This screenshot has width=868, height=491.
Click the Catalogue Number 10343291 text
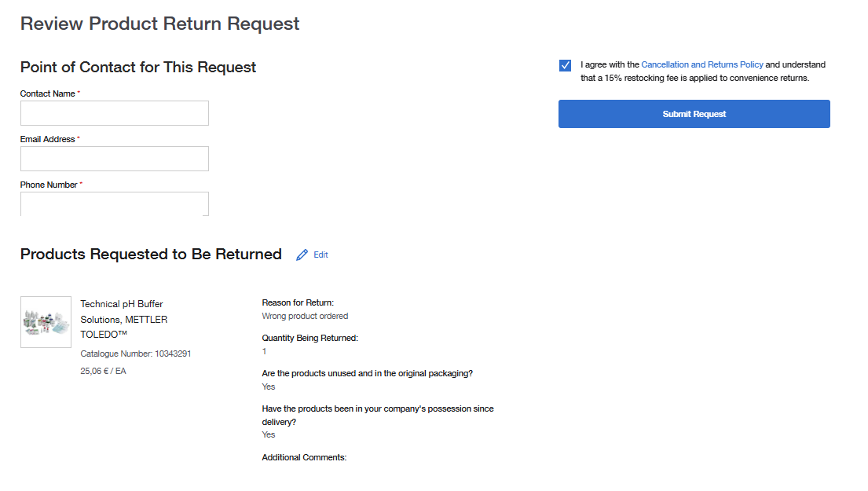[x=135, y=354]
